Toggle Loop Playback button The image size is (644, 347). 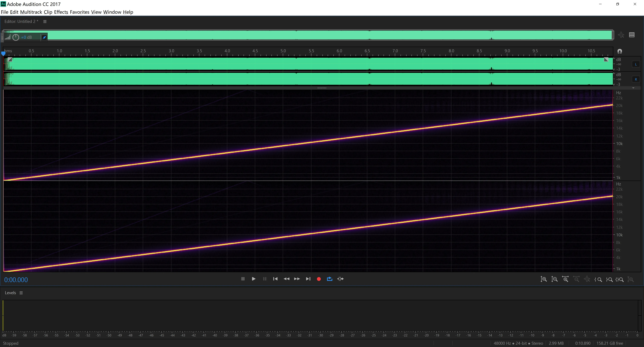[x=330, y=279]
